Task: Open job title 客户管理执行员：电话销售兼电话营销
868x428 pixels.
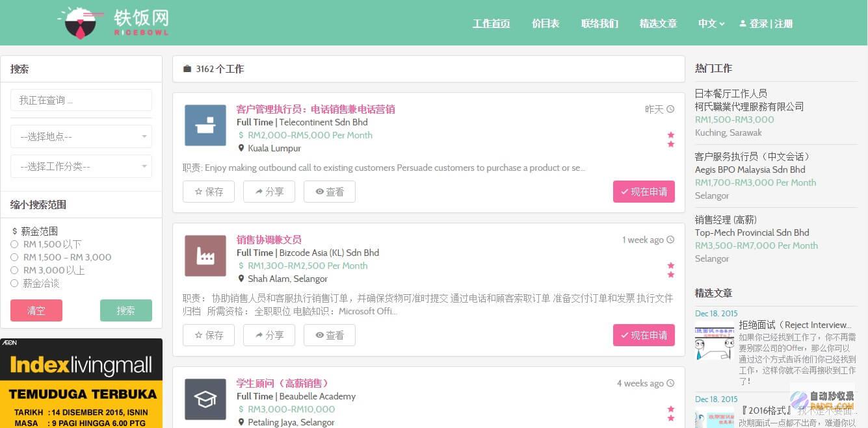Action: tap(315, 109)
